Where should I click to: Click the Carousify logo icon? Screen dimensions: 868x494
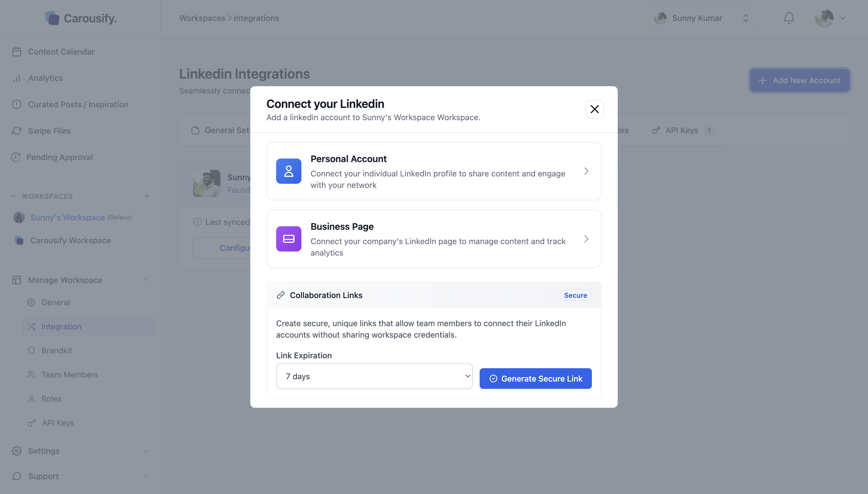point(52,18)
